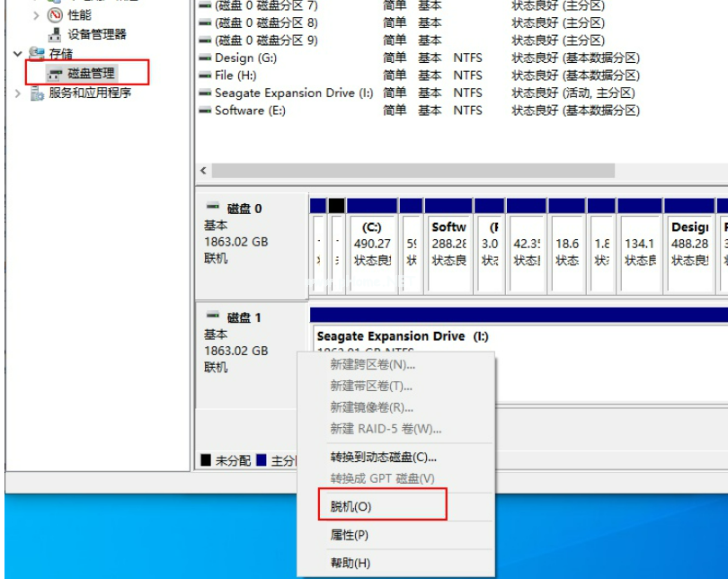The height and width of the screenshot is (579, 728).
Task: Click the 服务和应用程序 icon
Action: pyautogui.click(x=37, y=93)
